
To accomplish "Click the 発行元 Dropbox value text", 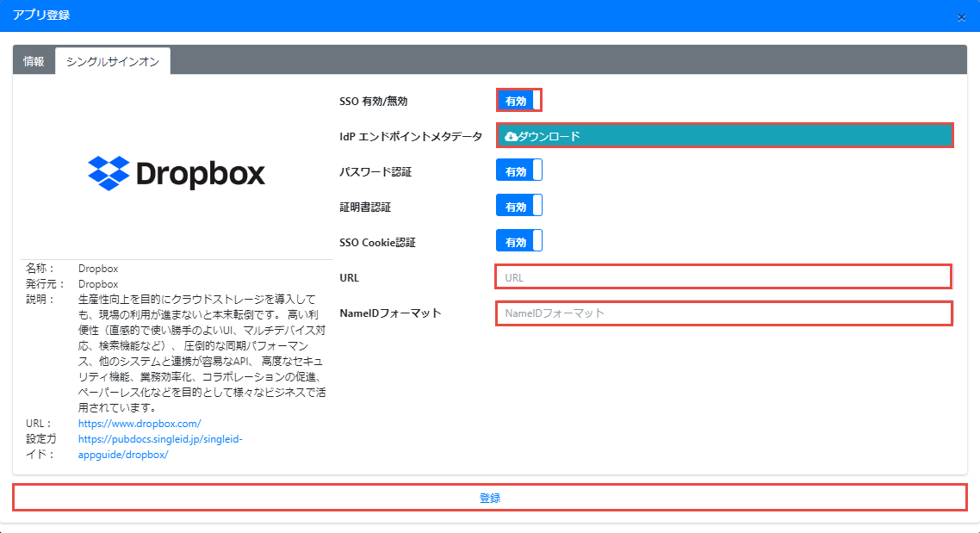I will [x=98, y=283].
